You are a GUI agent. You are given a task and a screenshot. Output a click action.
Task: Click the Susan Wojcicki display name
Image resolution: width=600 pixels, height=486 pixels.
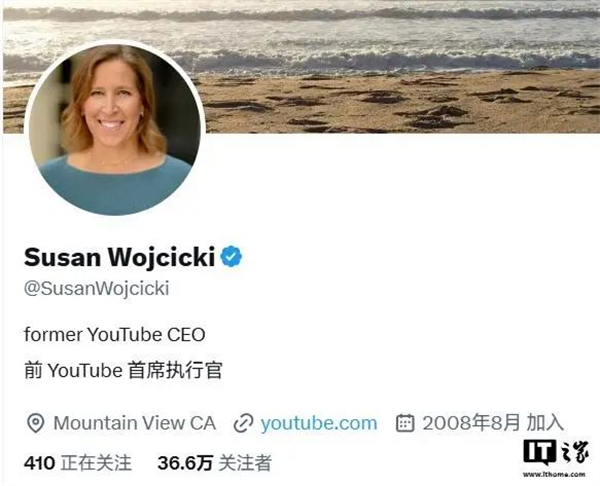pyautogui.click(x=119, y=257)
